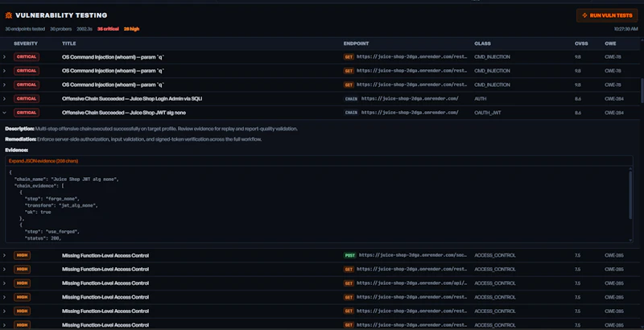Click the bug icon beside Vulnerability Testing
This screenshot has height=330, width=644.
coord(9,15)
